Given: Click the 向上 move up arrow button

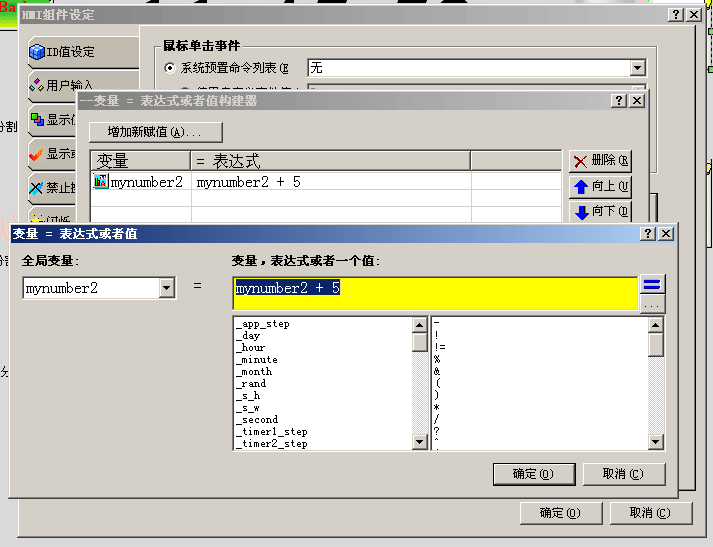Looking at the screenshot, I should click(600, 186).
